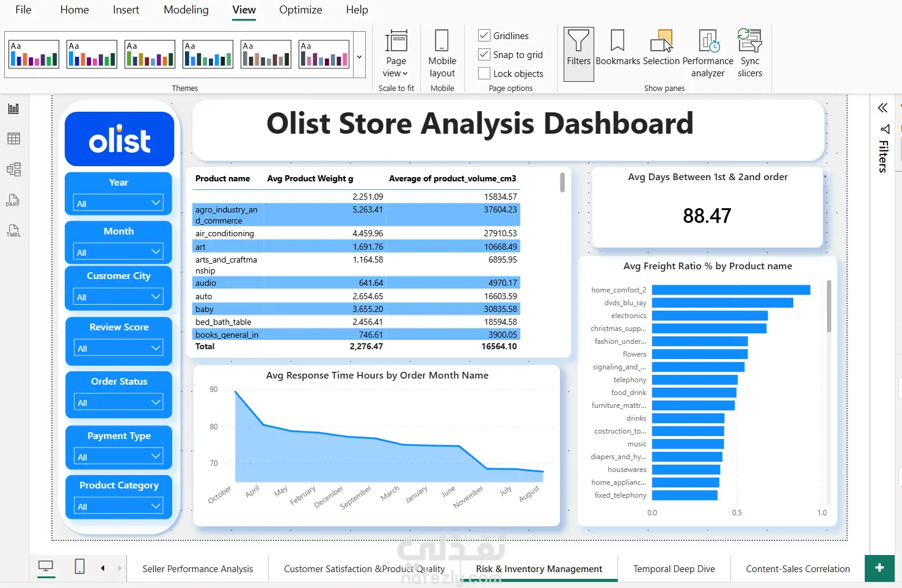902x588 pixels.
Task: Click the product table vertical scrollbar
Action: coord(562,183)
